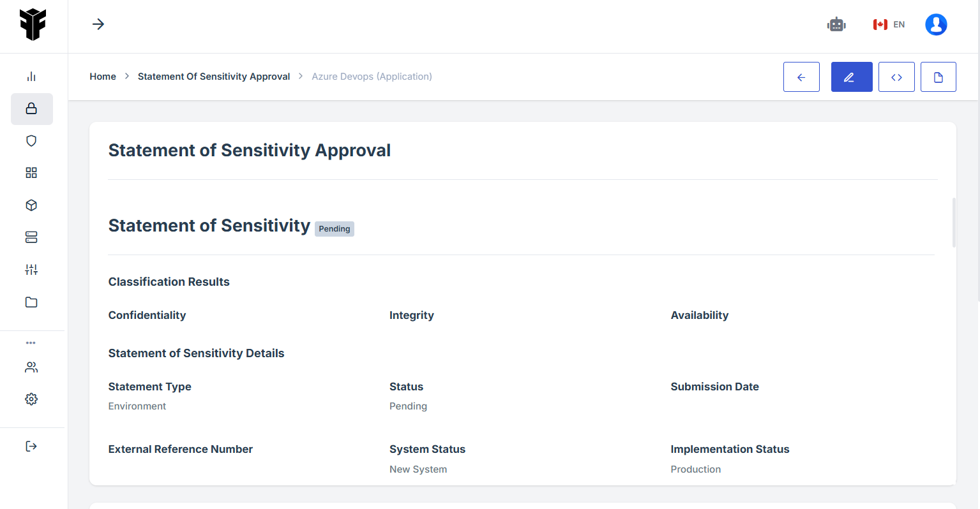Image resolution: width=980 pixels, height=509 pixels.
Task: Click the code brackets button
Action: click(x=896, y=77)
